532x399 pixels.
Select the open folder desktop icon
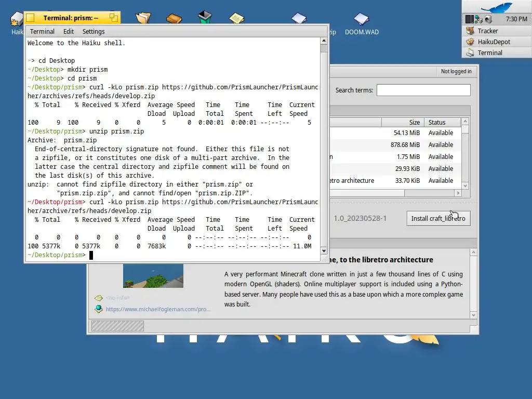[143, 18]
